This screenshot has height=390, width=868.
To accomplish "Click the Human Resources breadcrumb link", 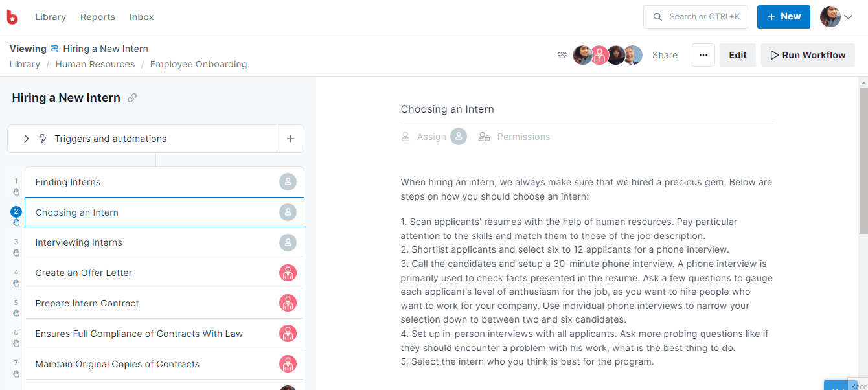I will tap(95, 64).
